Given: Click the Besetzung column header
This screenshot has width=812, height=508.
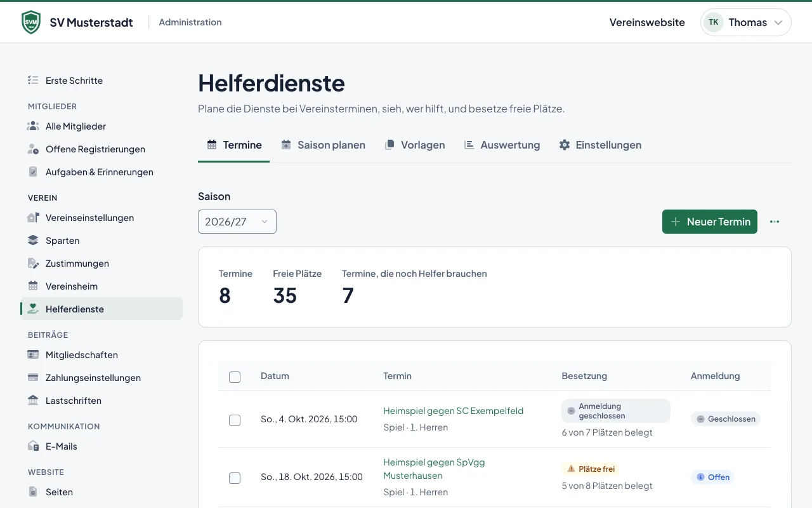Looking at the screenshot, I should coord(584,376).
